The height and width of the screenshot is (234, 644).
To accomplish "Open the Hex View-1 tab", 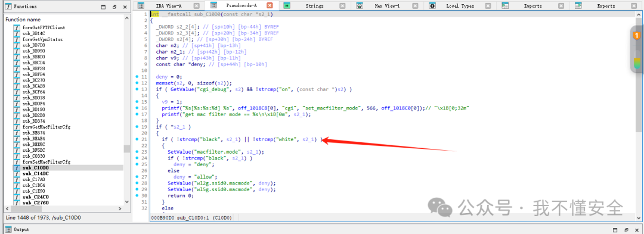I will click(x=388, y=6).
